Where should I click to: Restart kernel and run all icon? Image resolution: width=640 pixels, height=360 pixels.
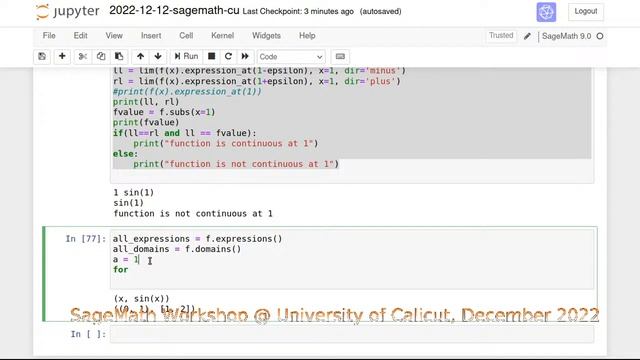click(245, 56)
